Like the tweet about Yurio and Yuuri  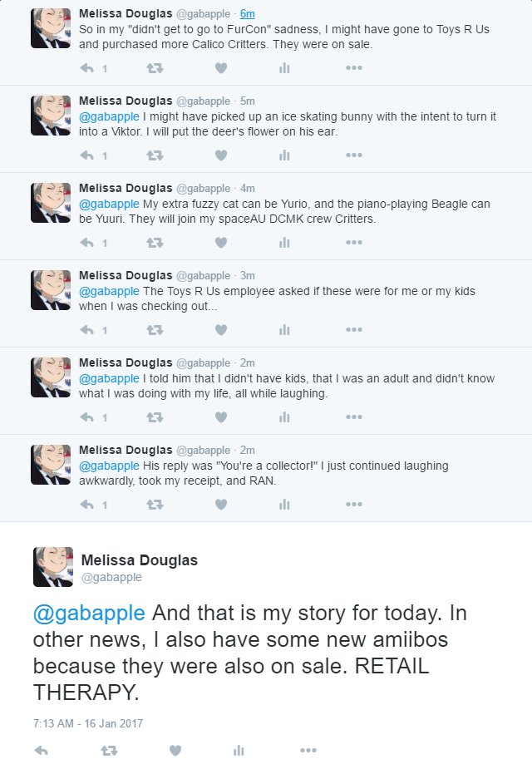221,243
